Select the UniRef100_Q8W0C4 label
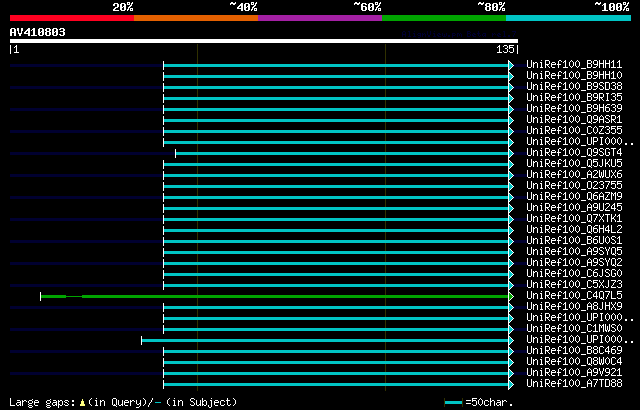This screenshot has width=640, height=410. click(574, 362)
